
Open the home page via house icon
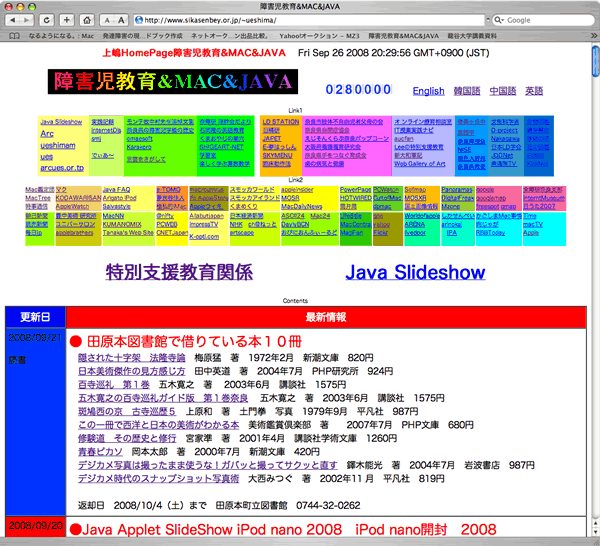pos(87,20)
